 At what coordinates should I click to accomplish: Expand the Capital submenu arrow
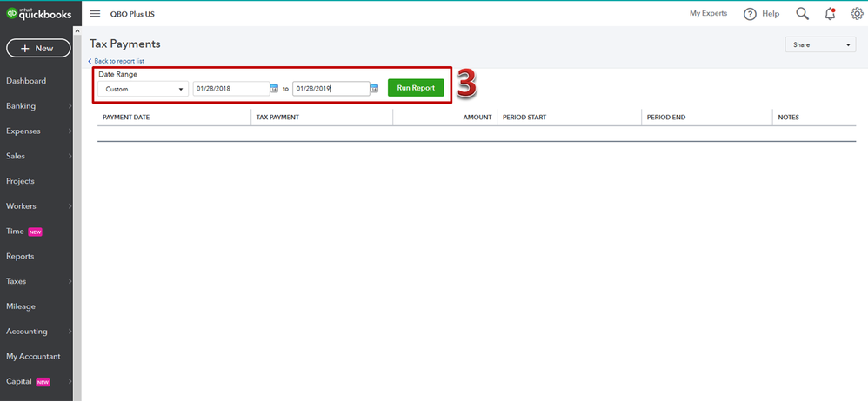coord(70,382)
